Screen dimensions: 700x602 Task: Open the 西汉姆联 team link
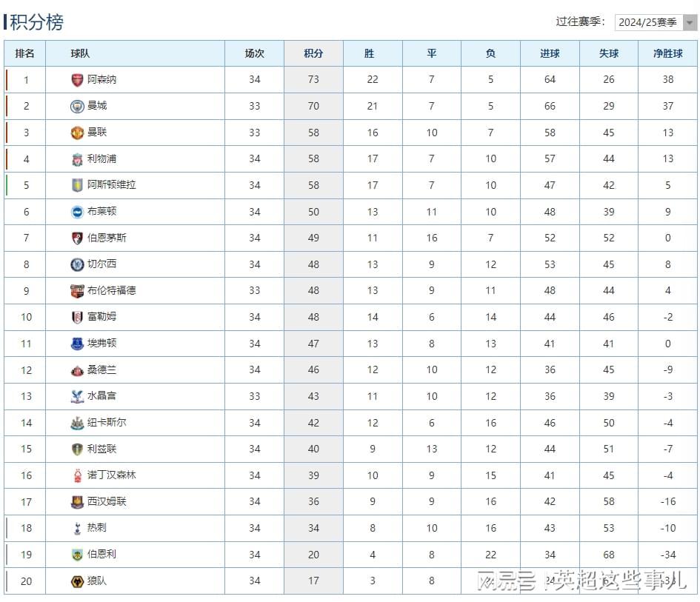pyautogui.click(x=107, y=502)
